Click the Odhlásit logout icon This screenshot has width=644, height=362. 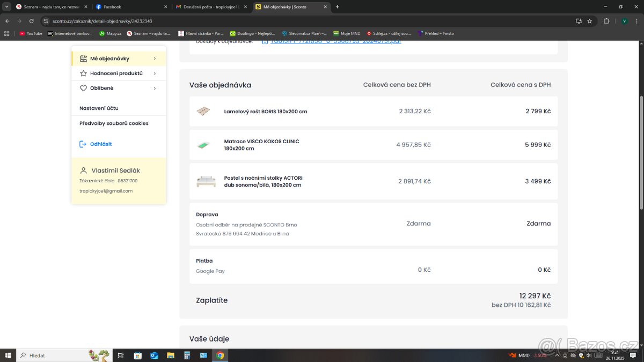click(x=83, y=144)
